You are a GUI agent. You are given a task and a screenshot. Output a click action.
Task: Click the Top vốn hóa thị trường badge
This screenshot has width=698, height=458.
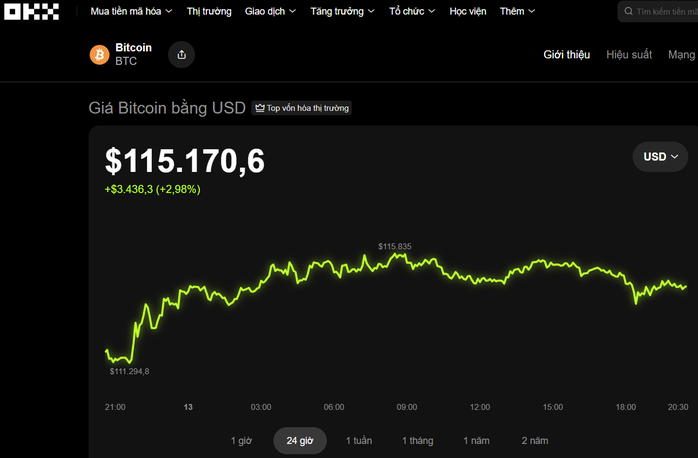tap(302, 108)
